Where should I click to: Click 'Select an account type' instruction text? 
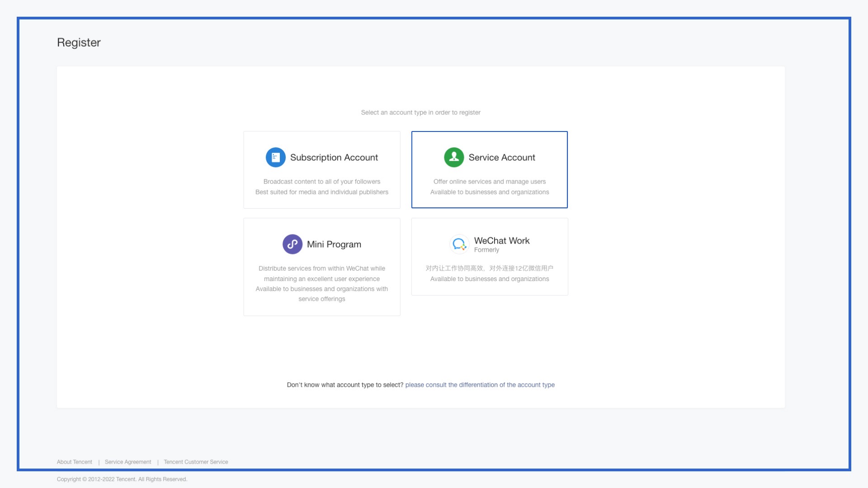(x=420, y=113)
